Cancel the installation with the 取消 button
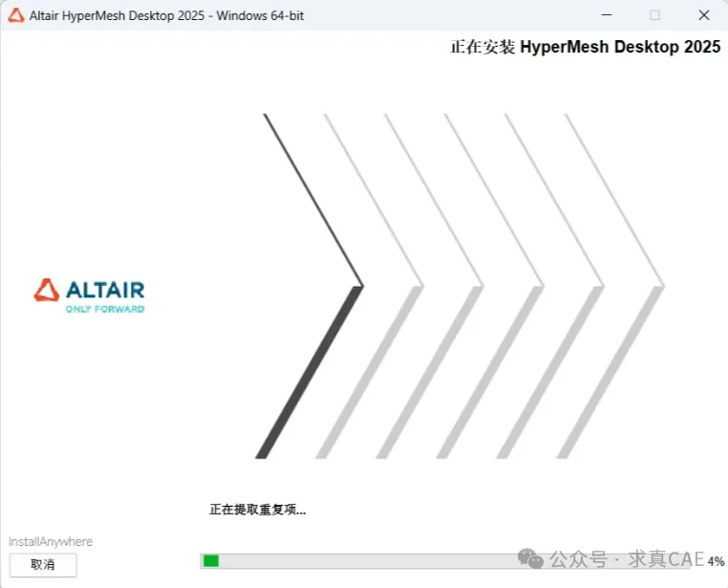728x588 pixels. tap(43, 565)
